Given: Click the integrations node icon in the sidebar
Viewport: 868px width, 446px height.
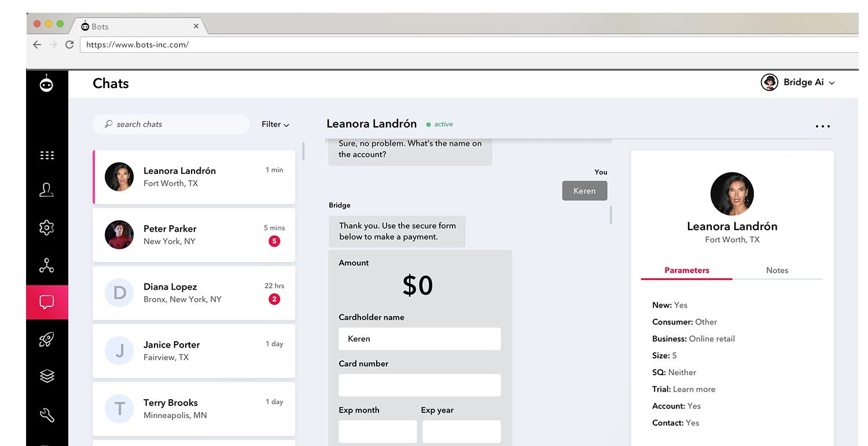Looking at the screenshot, I should point(47,266).
